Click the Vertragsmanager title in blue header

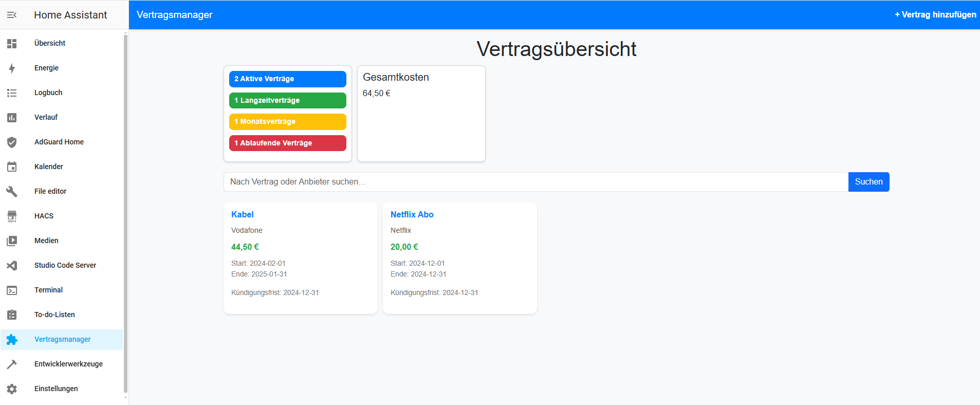[x=175, y=15]
